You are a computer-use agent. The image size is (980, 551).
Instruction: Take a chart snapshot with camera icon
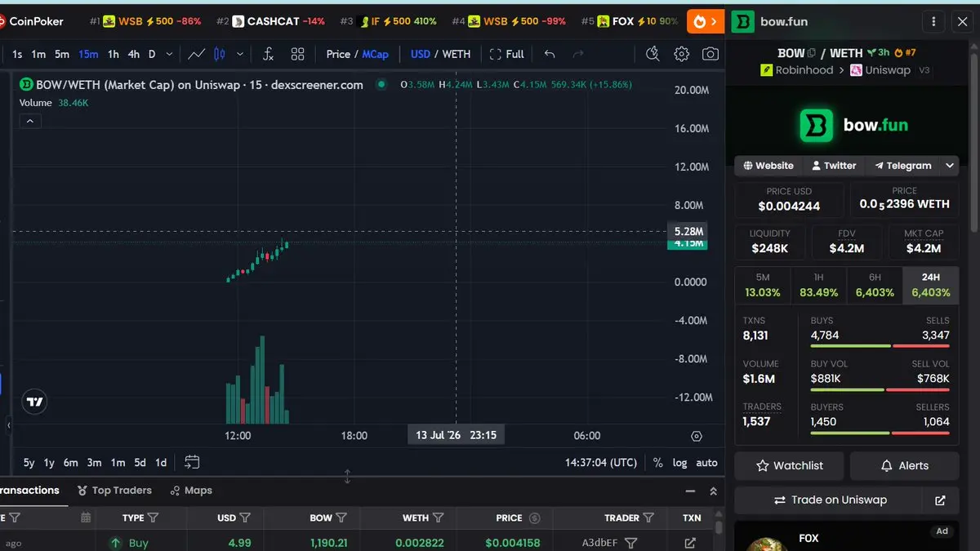click(710, 54)
